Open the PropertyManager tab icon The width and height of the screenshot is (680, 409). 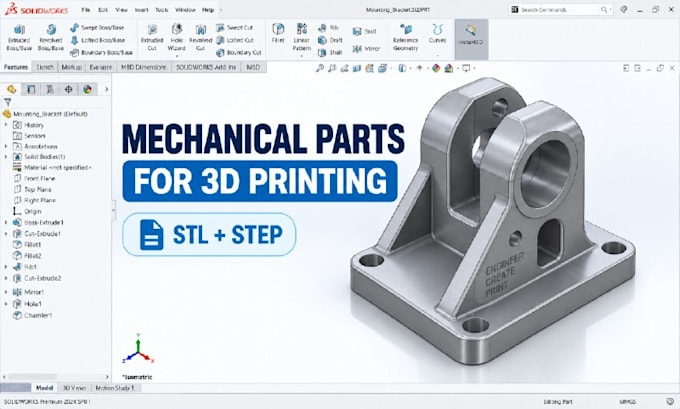coord(31,89)
